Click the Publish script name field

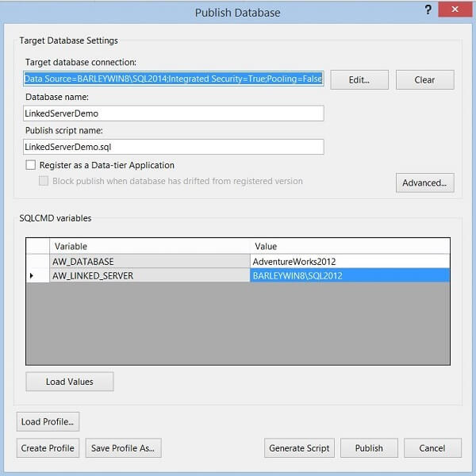point(174,147)
